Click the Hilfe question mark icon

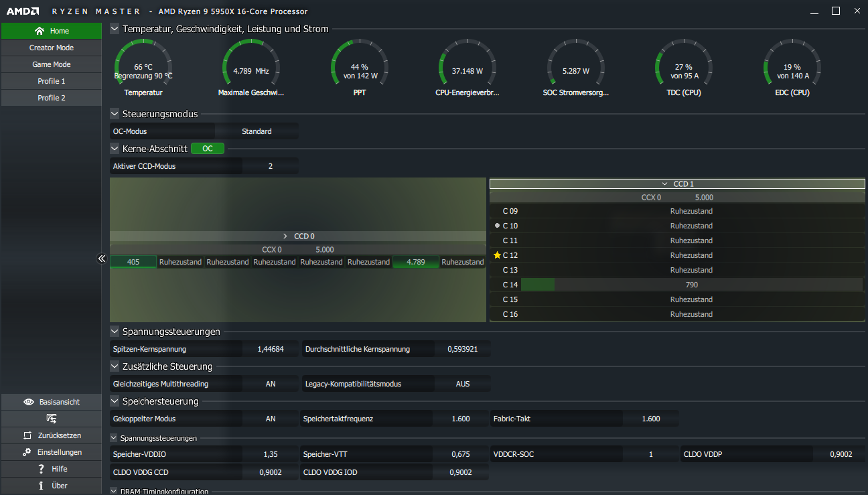click(42, 469)
